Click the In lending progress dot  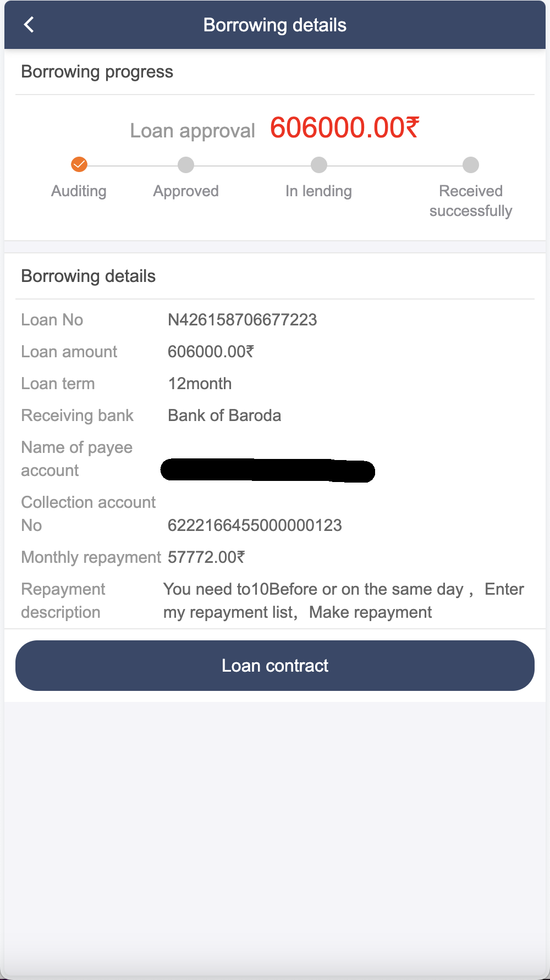coord(319,164)
